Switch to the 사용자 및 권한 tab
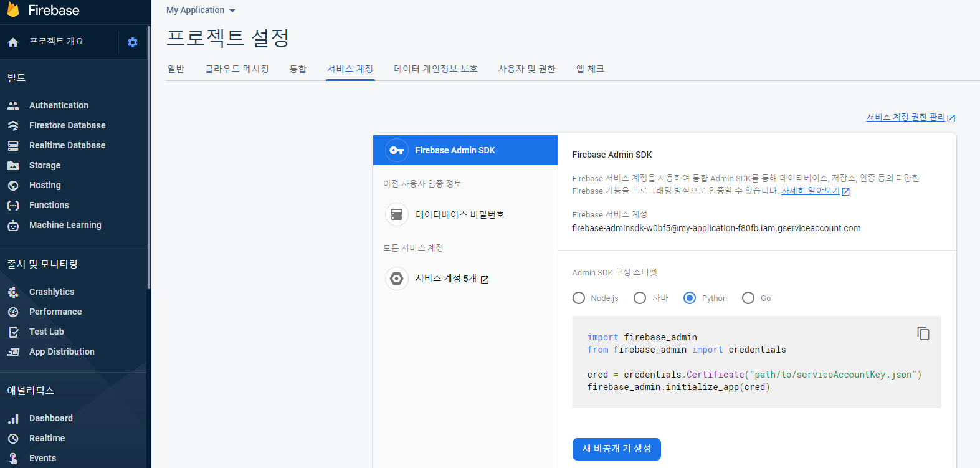980x468 pixels. 526,69
